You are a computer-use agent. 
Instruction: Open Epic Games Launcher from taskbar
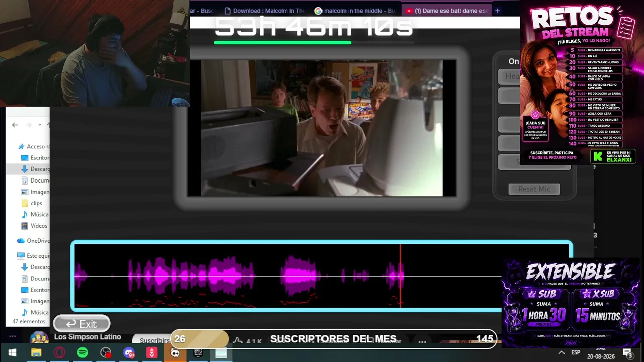tap(198, 353)
